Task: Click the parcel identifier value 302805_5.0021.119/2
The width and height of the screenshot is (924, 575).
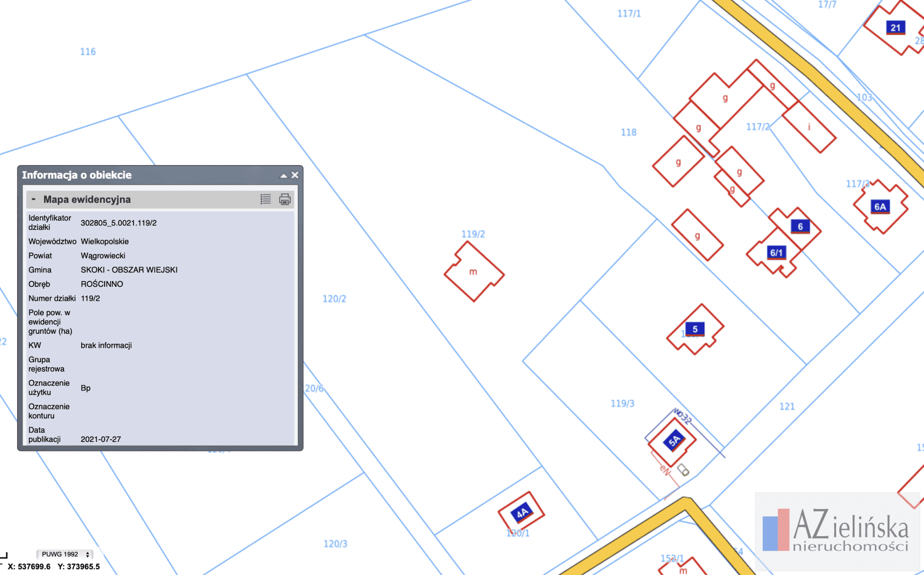Action: click(x=119, y=223)
